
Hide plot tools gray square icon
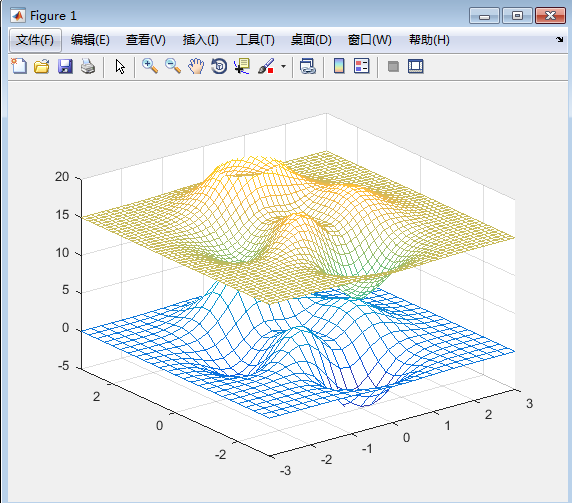[x=393, y=66]
